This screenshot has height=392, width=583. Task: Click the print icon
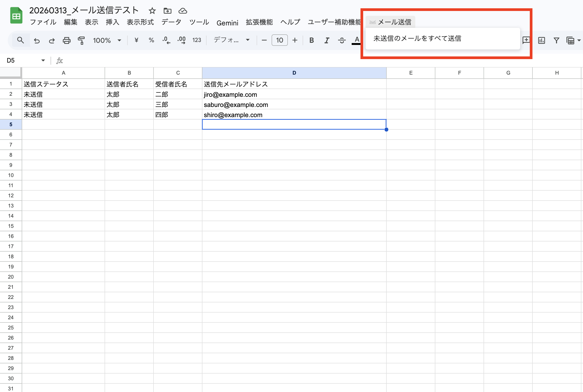tap(67, 40)
